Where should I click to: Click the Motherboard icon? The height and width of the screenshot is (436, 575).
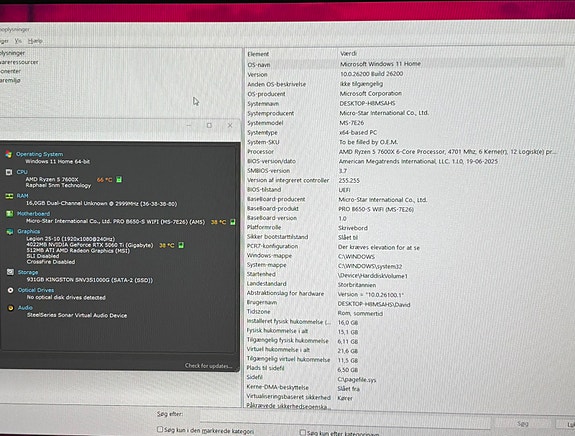10,214
